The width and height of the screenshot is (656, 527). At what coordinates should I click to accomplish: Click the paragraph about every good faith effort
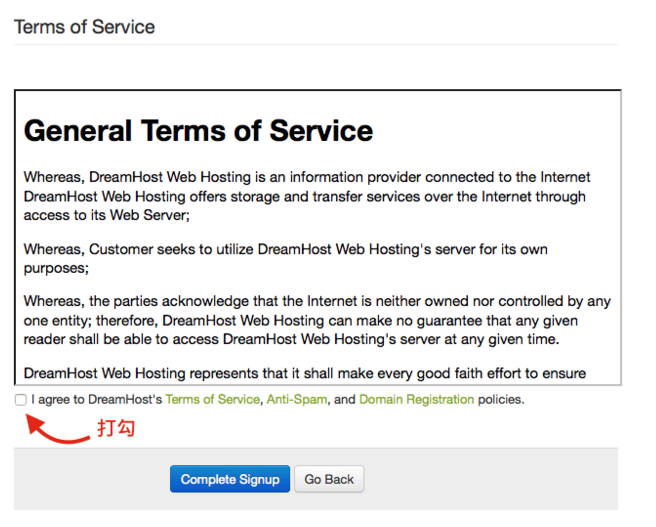pyautogui.click(x=304, y=374)
